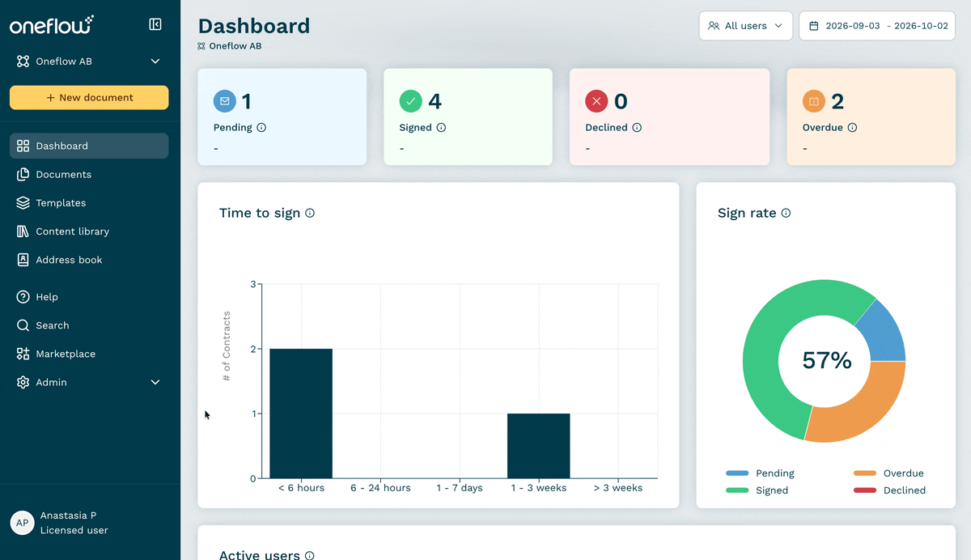Click the info icon next to Signed
The height and width of the screenshot is (560, 971).
click(441, 128)
